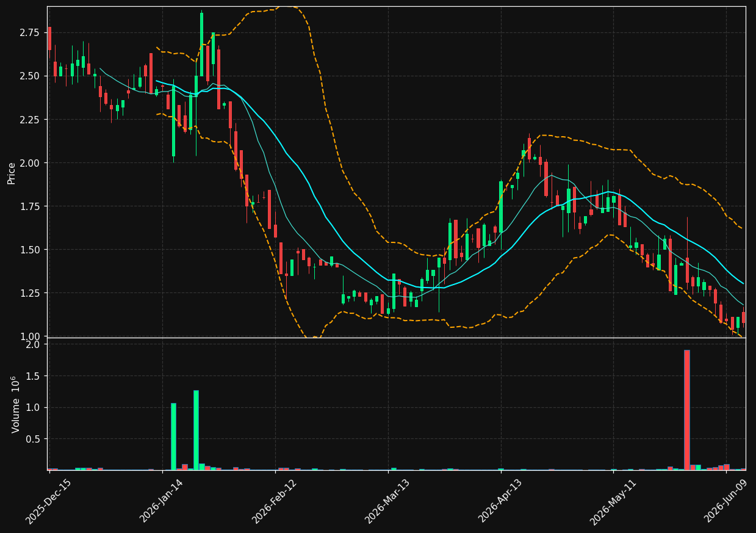Click the Volume axis title
The height and width of the screenshot is (533, 756).
[16, 404]
